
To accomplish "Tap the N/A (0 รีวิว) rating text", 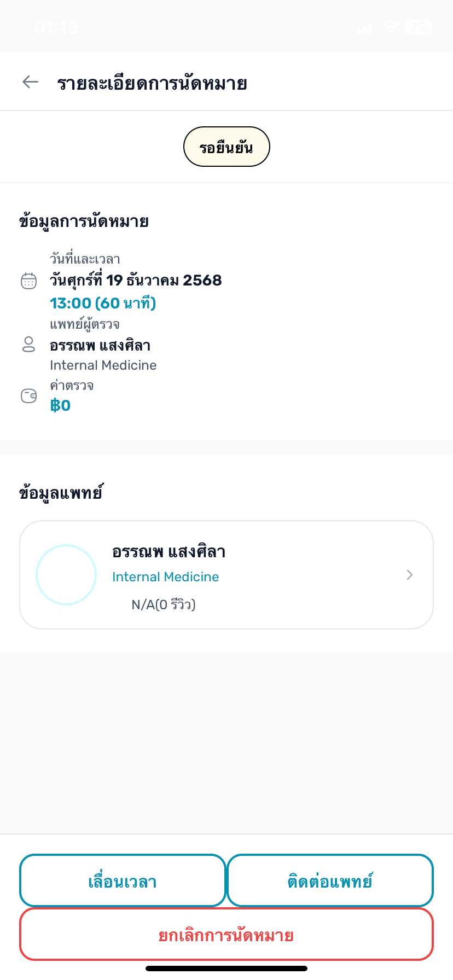I will [164, 604].
